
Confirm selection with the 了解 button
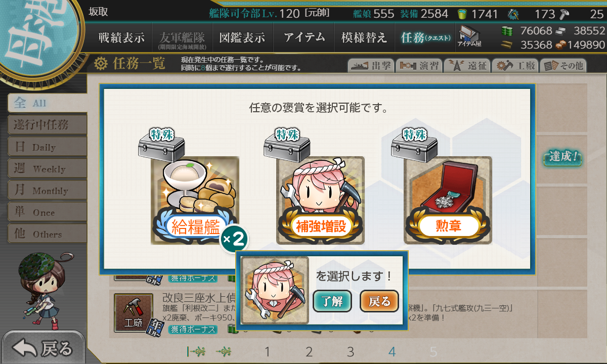pyautogui.click(x=332, y=301)
